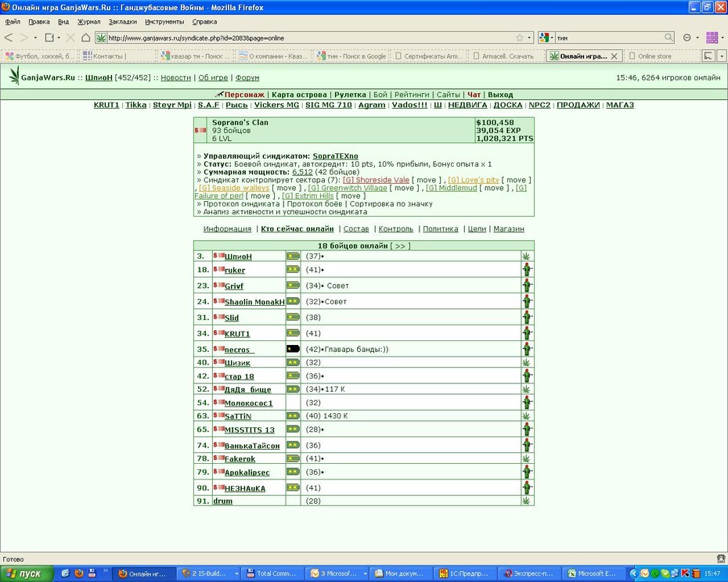Open the list all tabs dropdown
This screenshot has height=582, width=728.
(x=722, y=56)
